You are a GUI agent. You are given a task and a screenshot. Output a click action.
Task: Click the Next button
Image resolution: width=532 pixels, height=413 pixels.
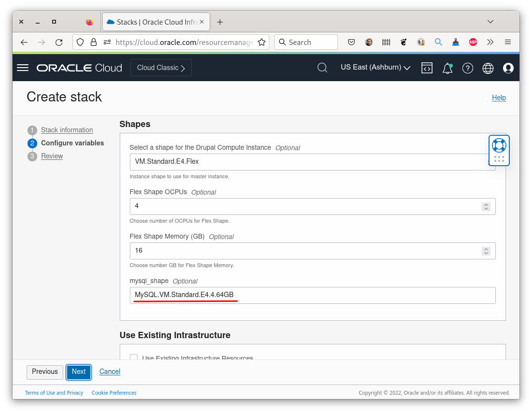[78, 372]
